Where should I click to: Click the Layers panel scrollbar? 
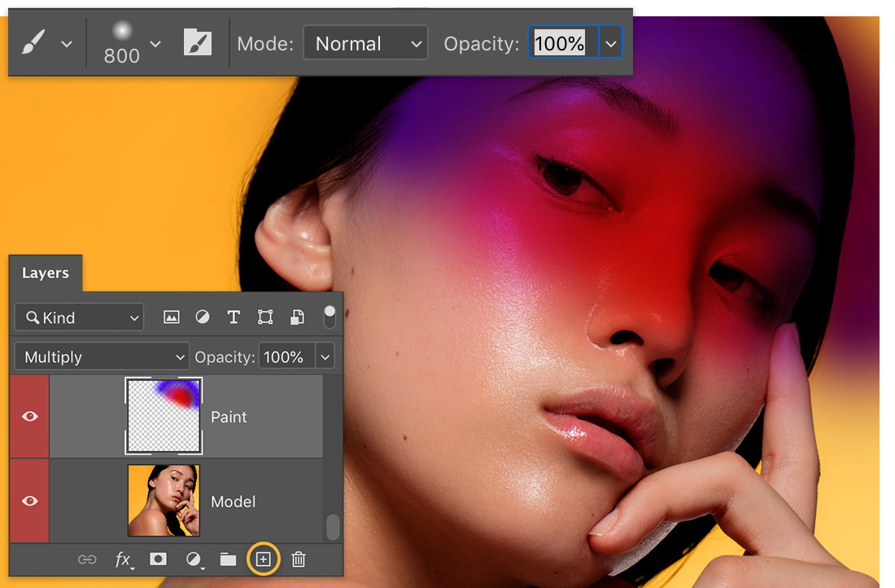pyautogui.click(x=333, y=527)
